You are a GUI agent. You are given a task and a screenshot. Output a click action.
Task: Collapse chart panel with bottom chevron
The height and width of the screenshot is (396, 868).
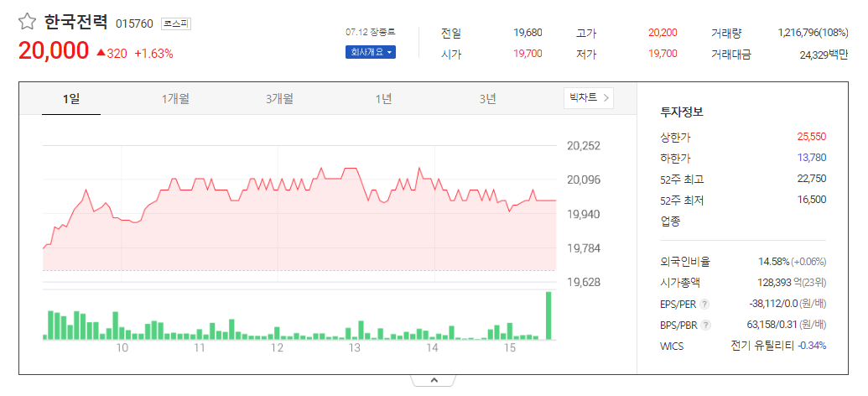(x=434, y=381)
